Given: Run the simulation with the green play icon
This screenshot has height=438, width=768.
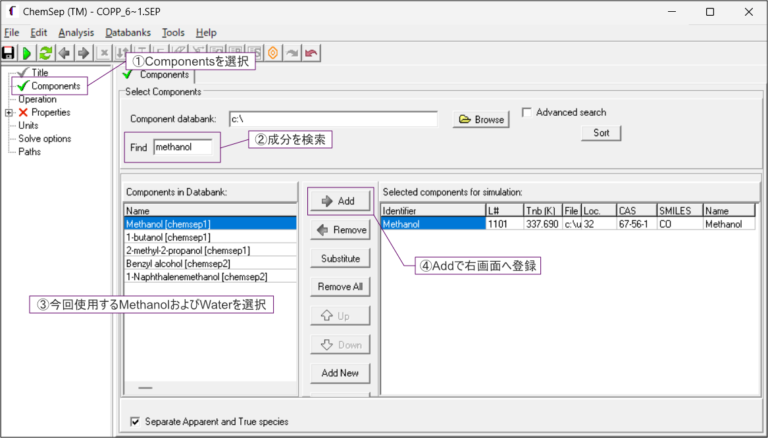Looking at the screenshot, I should (27, 53).
